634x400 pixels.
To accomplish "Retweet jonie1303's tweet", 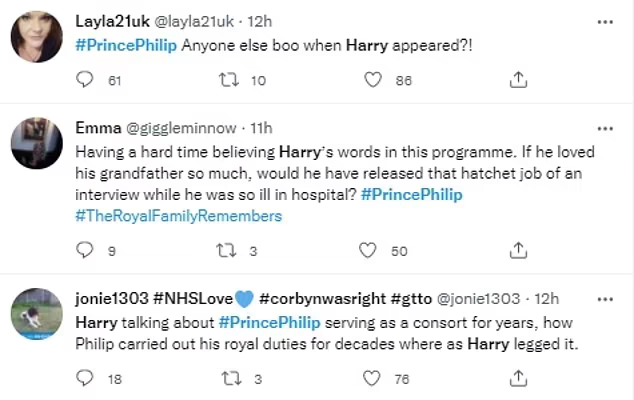I will 230,378.
